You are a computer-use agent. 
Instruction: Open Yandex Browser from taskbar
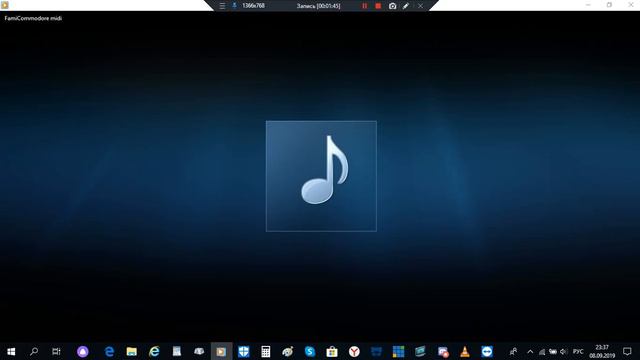(354, 351)
